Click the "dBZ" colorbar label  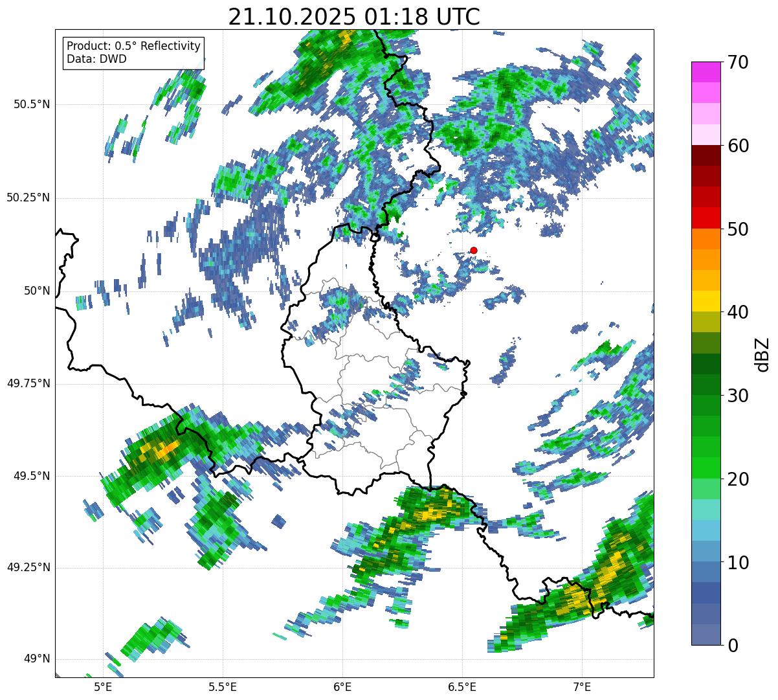pos(762,354)
